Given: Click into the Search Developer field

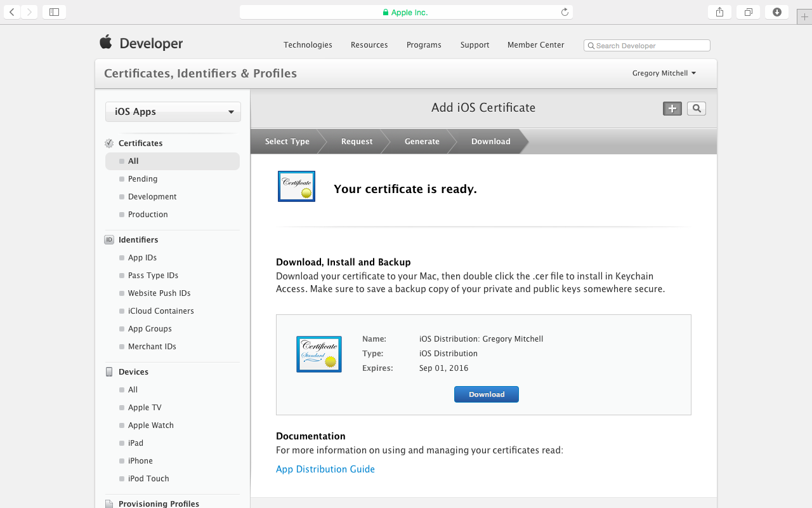Looking at the screenshot, I should click(x=647, y=46).
